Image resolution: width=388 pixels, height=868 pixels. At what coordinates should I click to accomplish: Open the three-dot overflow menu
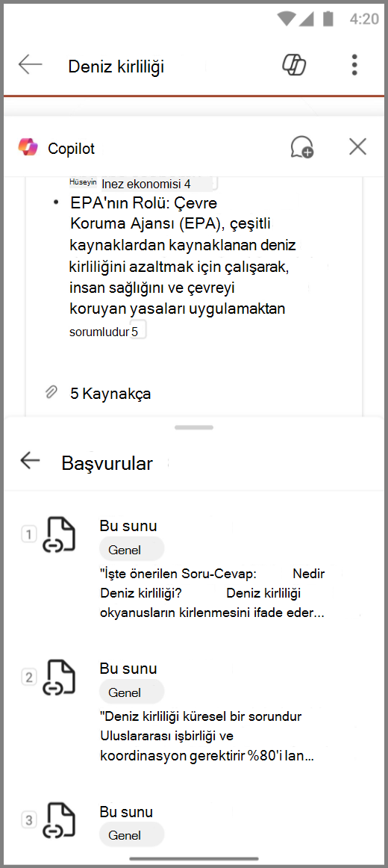click(355, 65)
